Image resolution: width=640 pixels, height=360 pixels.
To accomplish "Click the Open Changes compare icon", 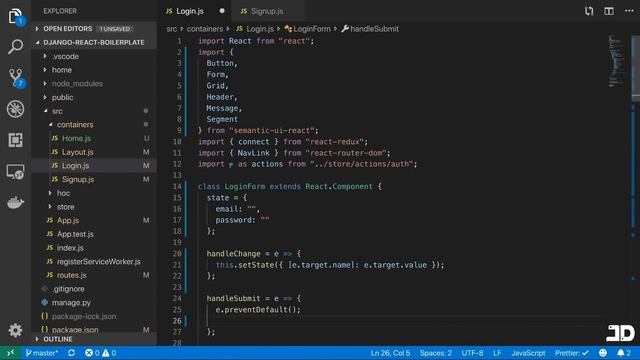I will pyautogui.click(x=589, y=11).
